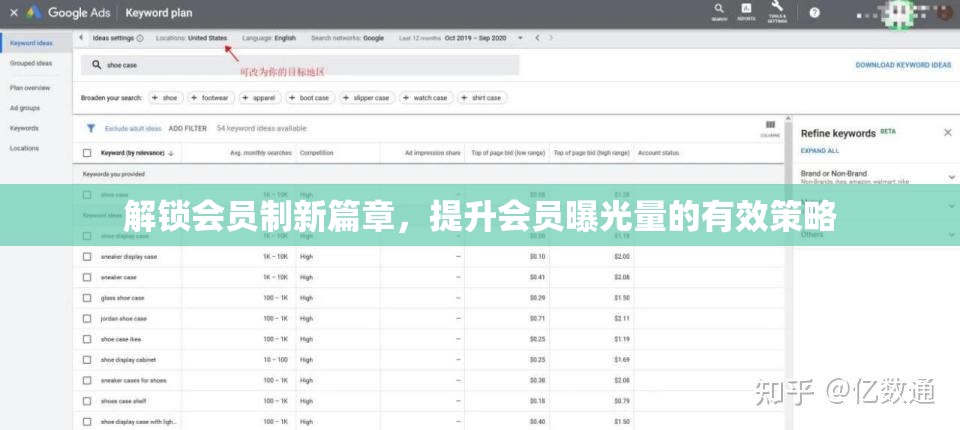Close the Keyword plan with the top-left X
This screenshot has width=960, height=430.
13,12
